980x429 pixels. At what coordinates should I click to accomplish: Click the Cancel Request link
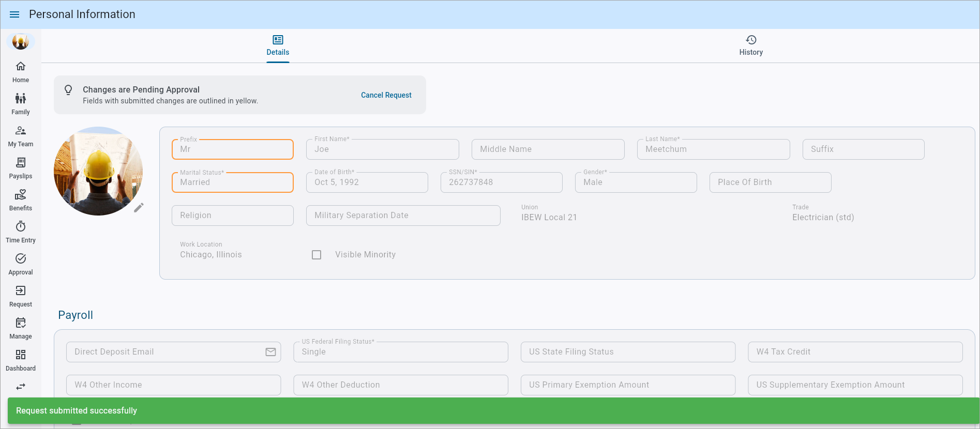(x=386, y=95)
